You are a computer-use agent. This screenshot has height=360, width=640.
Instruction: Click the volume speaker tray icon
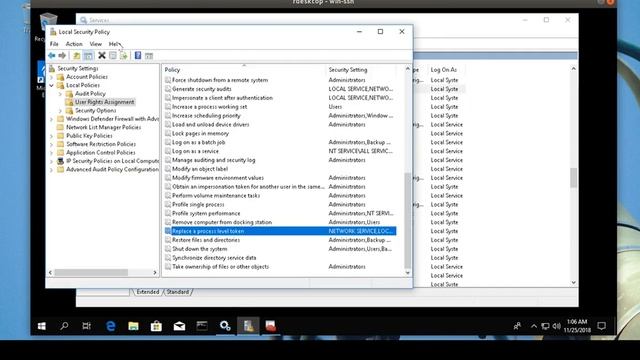(x=556, y=326)
